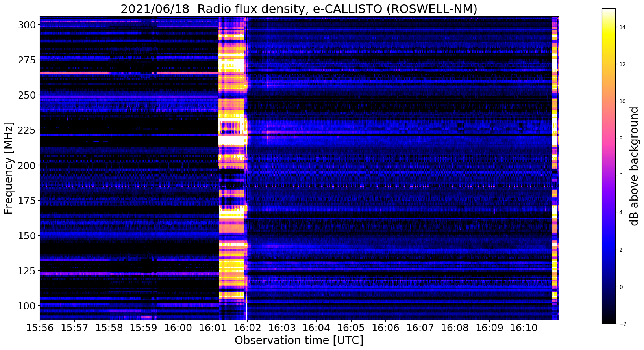The image size is (644, 350).
Task: Click the 16:03 time tick label
Action: click(x=282, y=328)
